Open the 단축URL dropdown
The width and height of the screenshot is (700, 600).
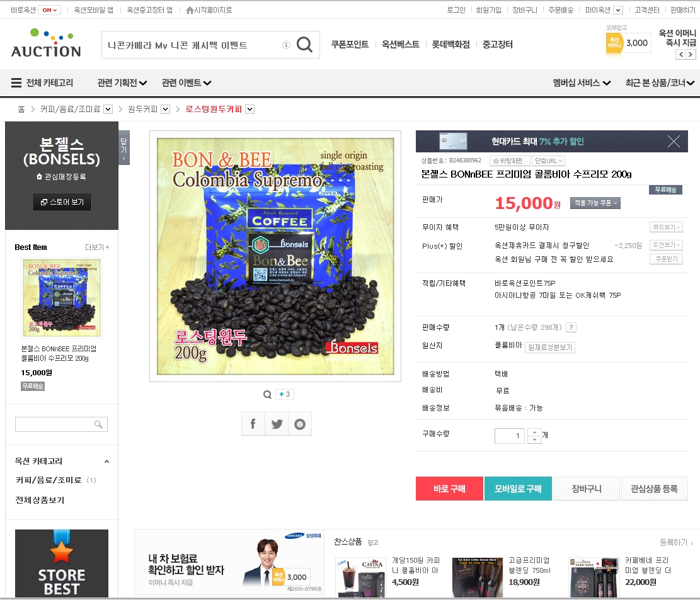click(x=548, y=161)
